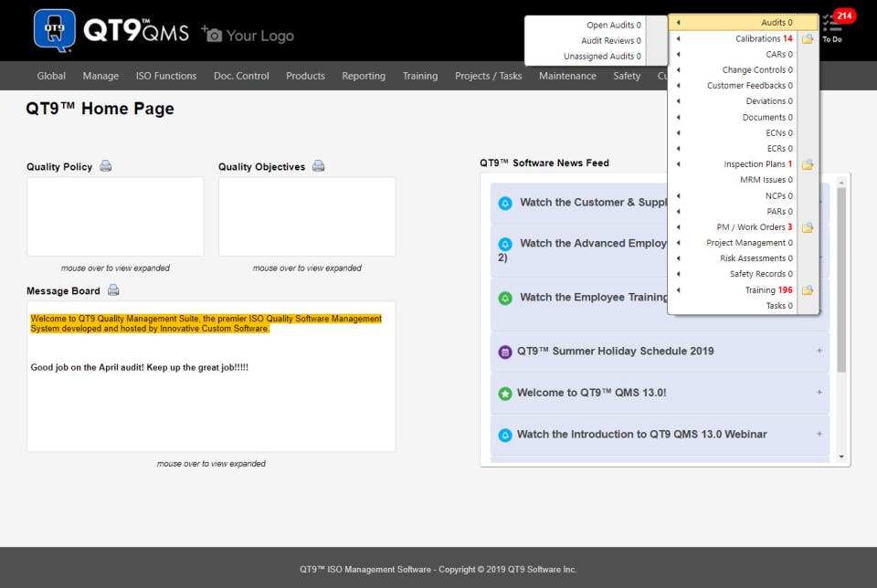The image size is (877, 588).
Task: Select Documents 0 in To Do list
Action: (x=767, y=118)
